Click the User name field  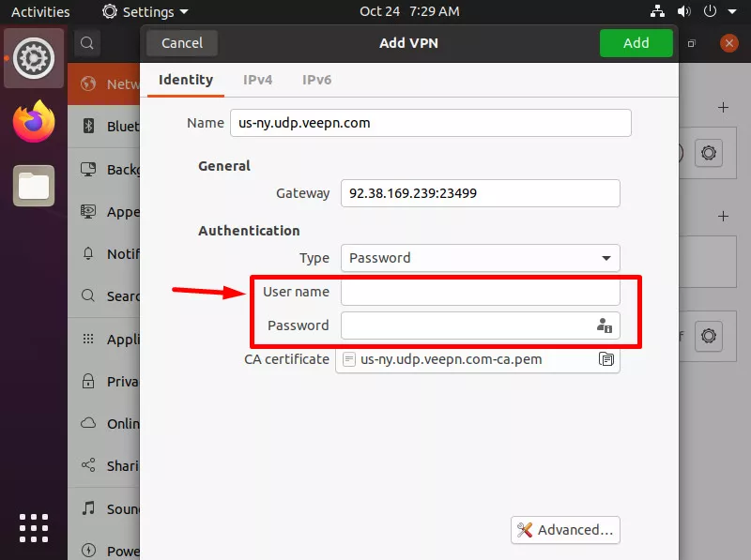coord(481,292)
